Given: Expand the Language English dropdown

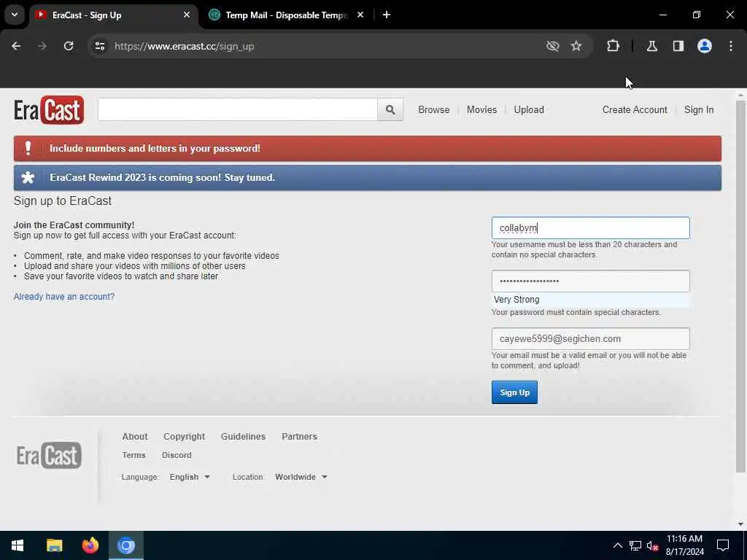Looking at the screenshot, I should 190,477.
